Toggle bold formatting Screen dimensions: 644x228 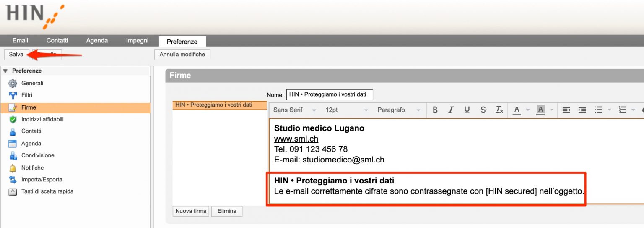(x=435, y=110)
